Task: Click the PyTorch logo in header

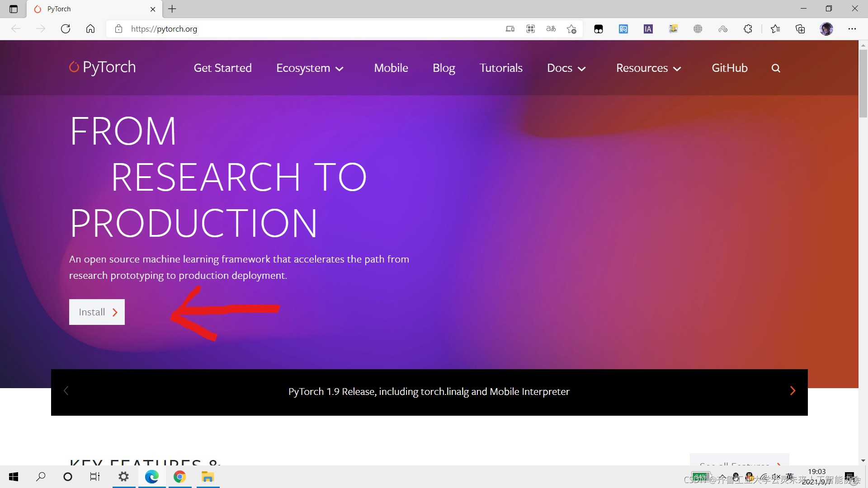Action: coord(102,67)
